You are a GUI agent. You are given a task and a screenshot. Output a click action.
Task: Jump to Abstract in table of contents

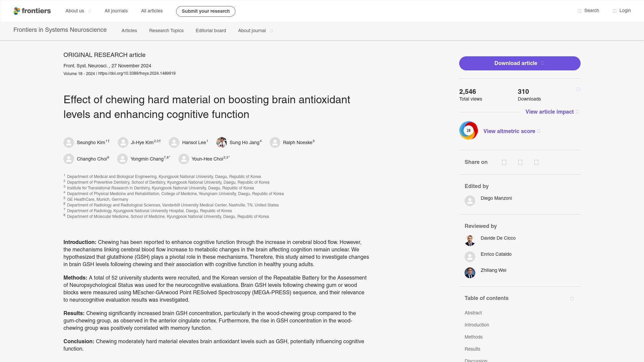click(x=473, y=313)
